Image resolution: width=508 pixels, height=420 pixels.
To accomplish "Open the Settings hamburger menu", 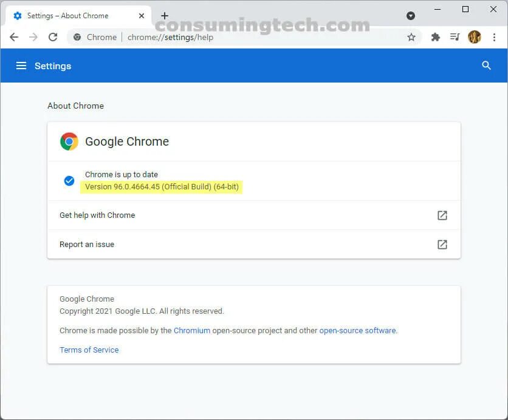I will click(21, 66).
